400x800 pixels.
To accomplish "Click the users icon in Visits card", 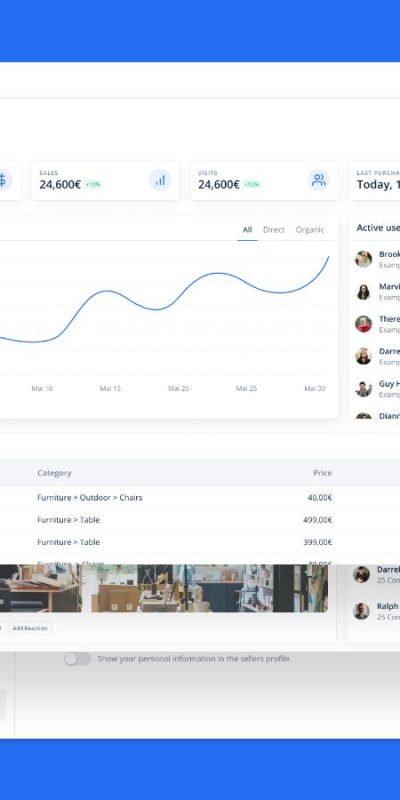I will point(319,180).
